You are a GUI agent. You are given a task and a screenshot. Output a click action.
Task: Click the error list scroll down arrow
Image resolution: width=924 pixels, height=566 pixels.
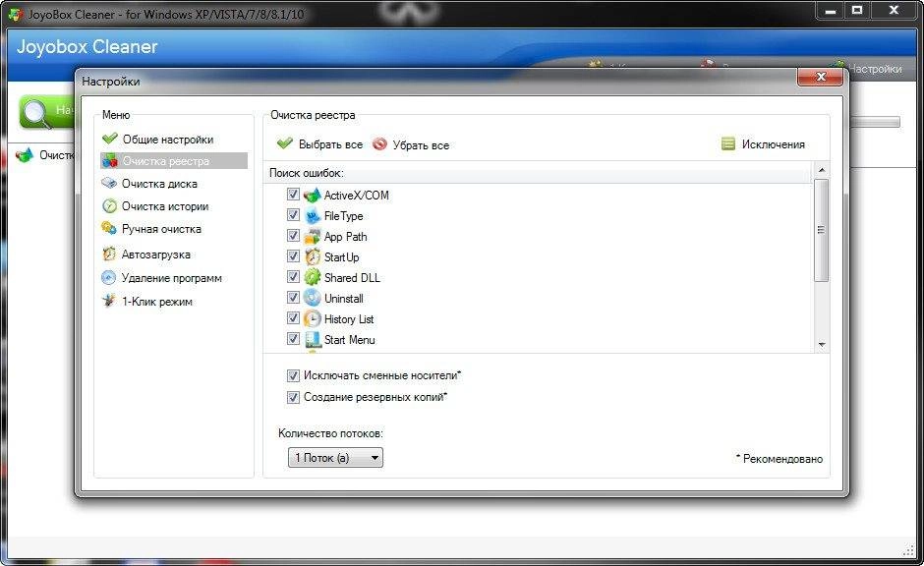point(822,345)
